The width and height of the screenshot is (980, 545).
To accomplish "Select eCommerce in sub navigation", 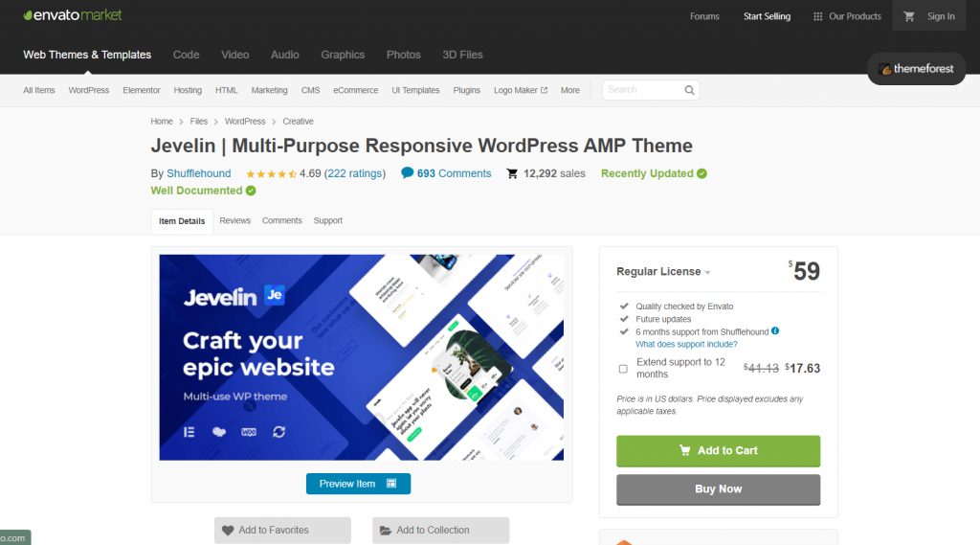I will pyautogui.click(x=356, y=90).
